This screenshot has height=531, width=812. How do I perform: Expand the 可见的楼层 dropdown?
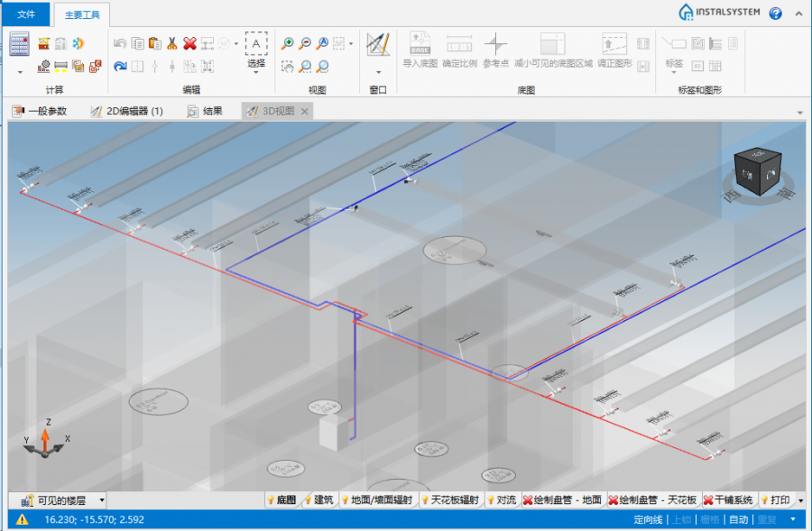coord(101,499)
